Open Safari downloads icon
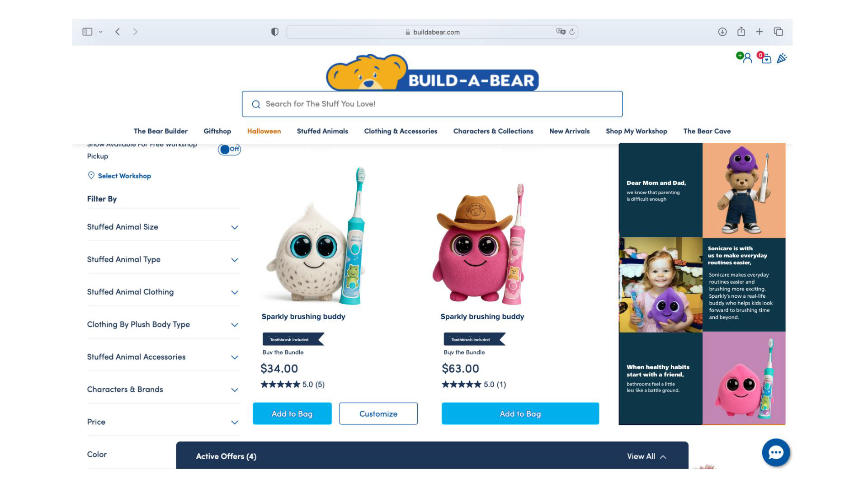The height and width of the screenshot is (488, 868). click(x=722, y=32)
